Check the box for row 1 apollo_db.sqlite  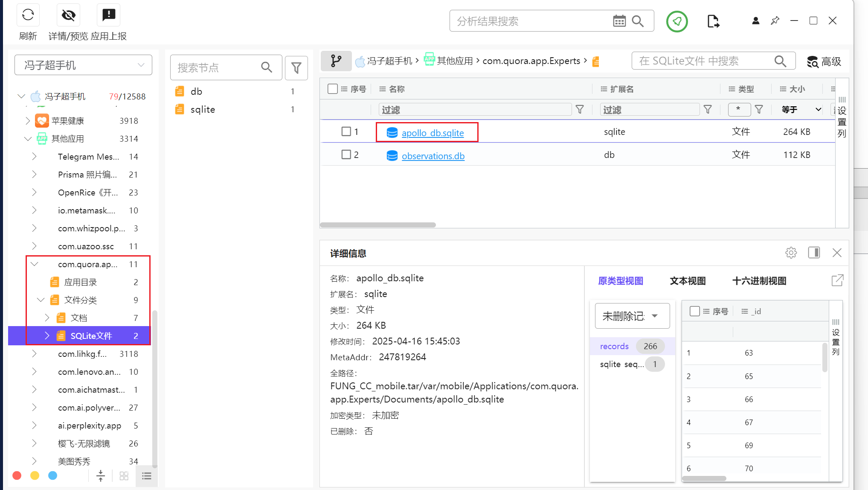click(346, 131)
